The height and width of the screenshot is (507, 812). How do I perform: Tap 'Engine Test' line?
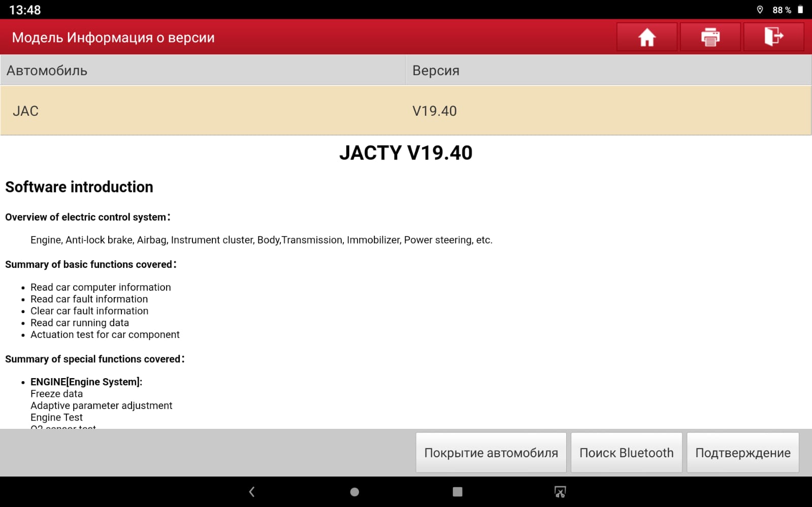(56, 417)
